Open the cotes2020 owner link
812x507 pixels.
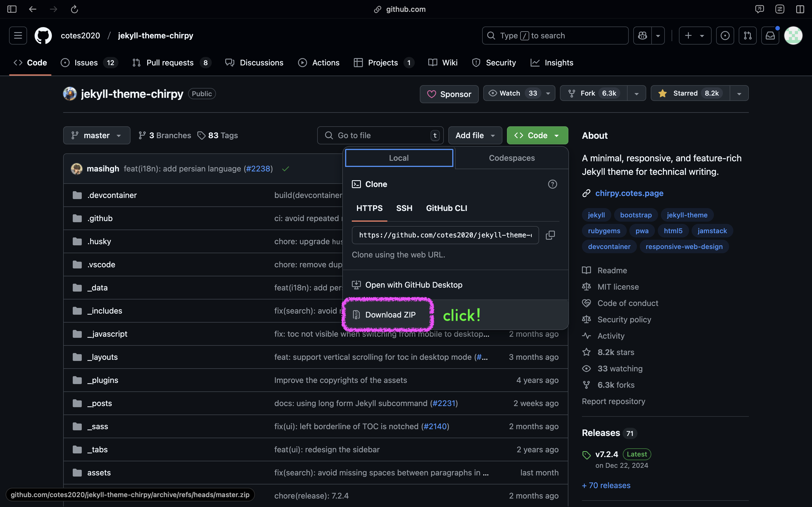[80, 36]
